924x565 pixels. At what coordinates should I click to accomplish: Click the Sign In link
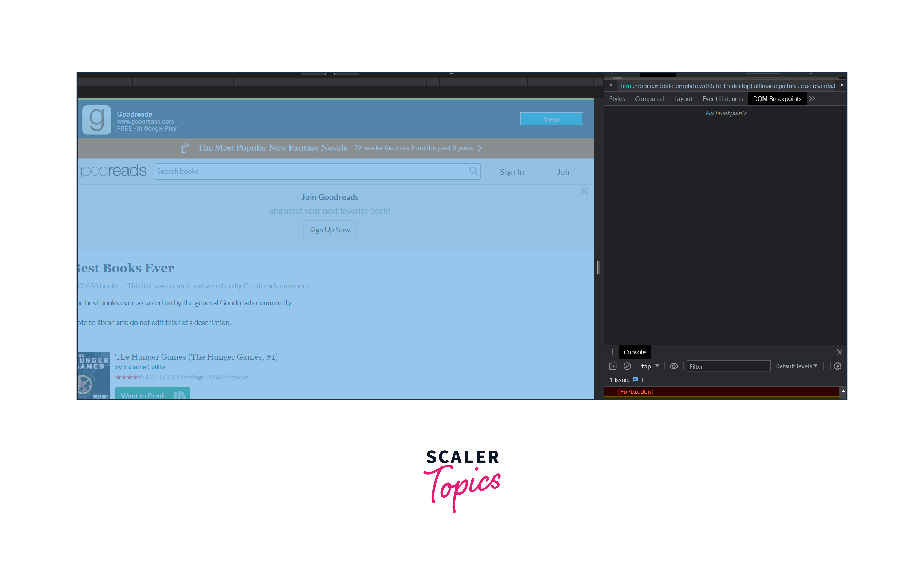512,172
